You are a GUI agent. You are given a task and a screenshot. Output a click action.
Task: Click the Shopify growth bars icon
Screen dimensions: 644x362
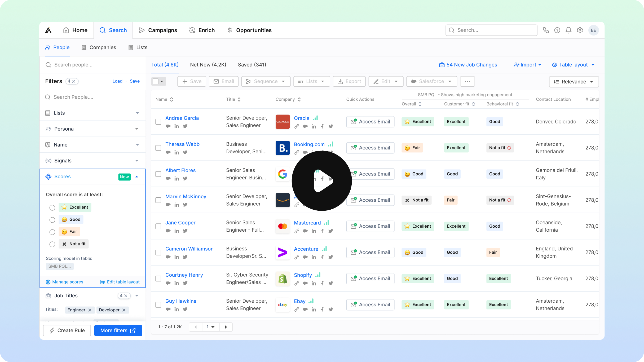pos(318,275)
